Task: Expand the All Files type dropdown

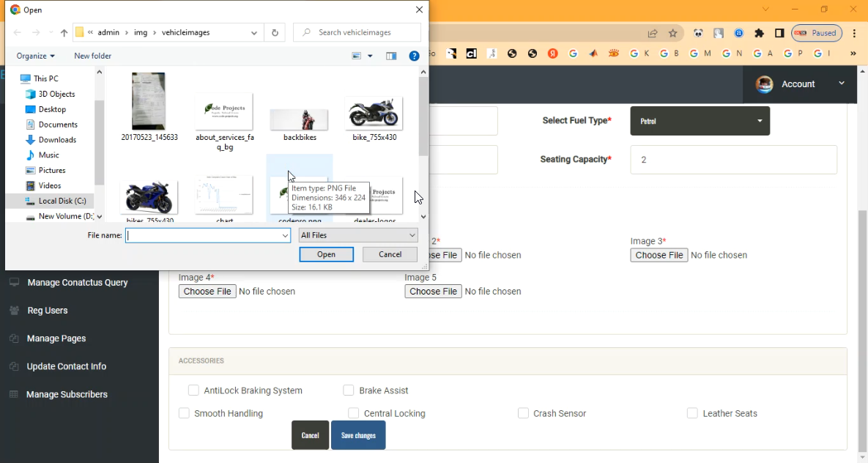Action: coord(358,235)
